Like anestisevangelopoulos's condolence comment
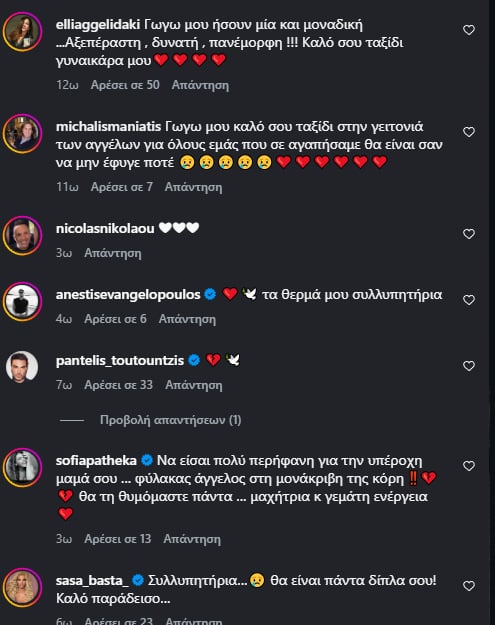The image size is (495, 625). [469, 300]
